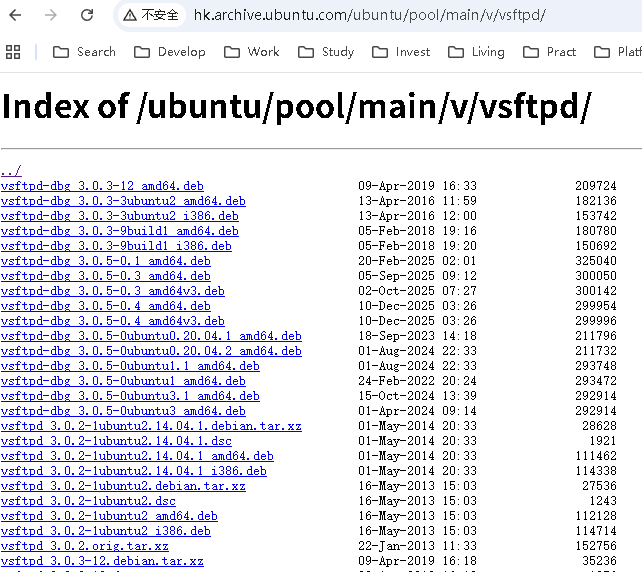Go back to the previous page
Image resolution: width=642 pixels, height=572 pixels.
15,15
